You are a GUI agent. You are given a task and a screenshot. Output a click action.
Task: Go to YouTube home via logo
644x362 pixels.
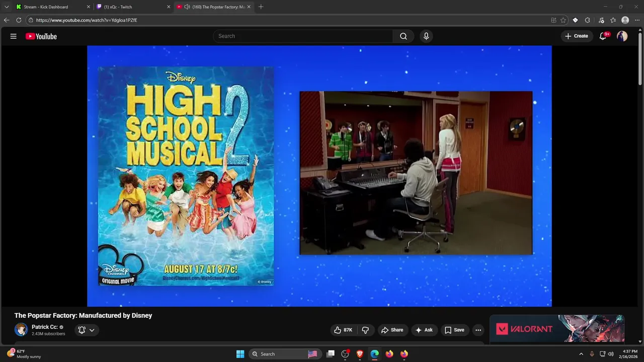point(41,36)
